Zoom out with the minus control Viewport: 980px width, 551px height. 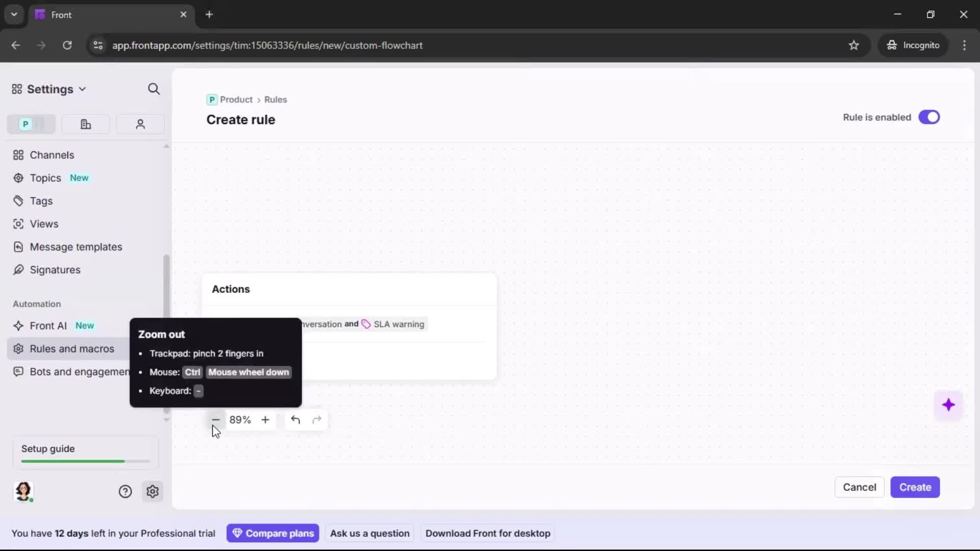tap(216, 420)
